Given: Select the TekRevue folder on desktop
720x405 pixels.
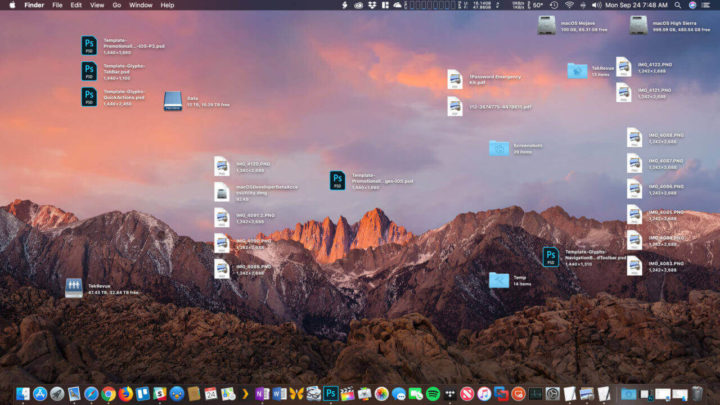Looking at the screenshot, I should 577,71.
